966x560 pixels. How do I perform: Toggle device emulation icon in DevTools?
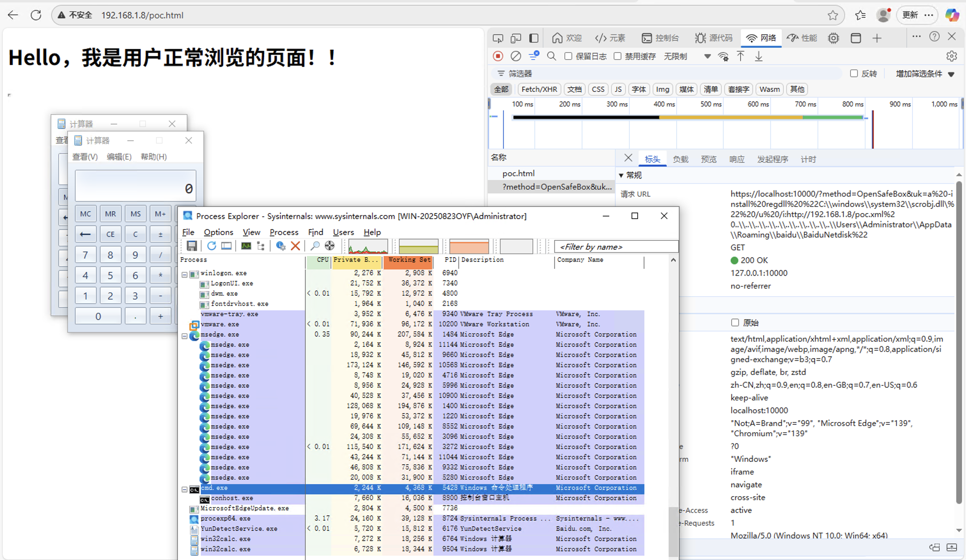[516, 38]
